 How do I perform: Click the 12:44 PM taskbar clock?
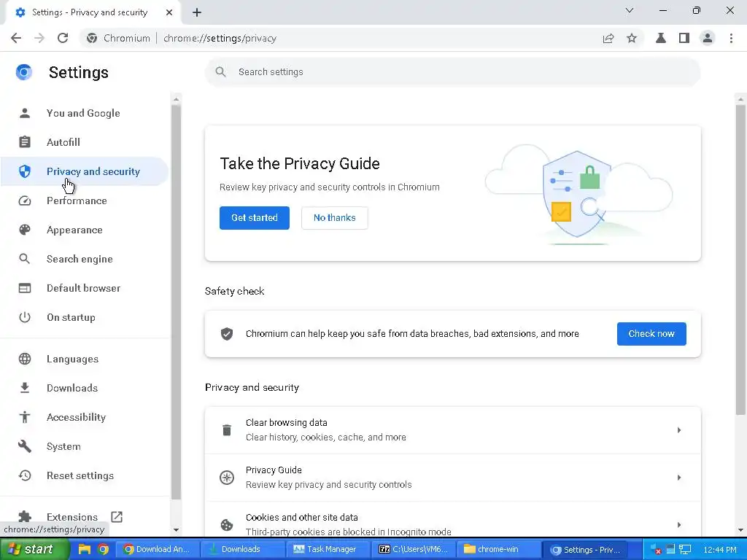pyautogui.click(x=720, y=550)
